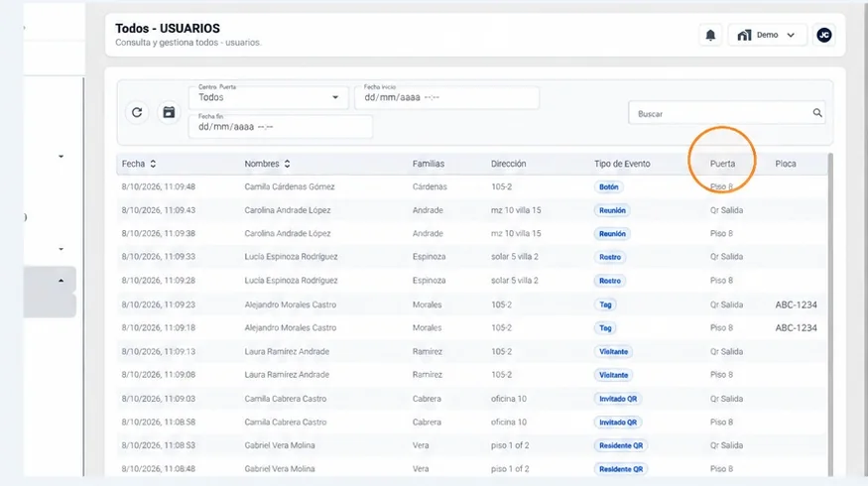
Task: Click address mz 10 villa 15 at 11:09:43
Action: (516, 210)
